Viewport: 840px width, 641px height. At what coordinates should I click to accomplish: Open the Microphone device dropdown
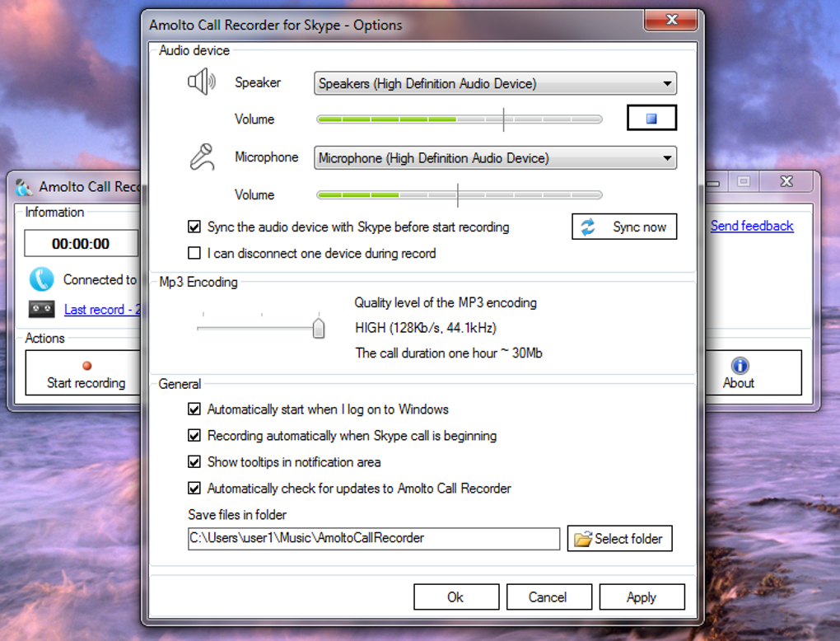(495, 158)
